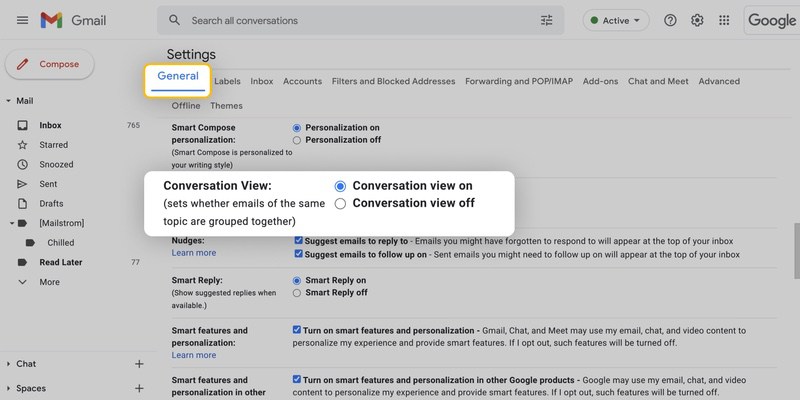
Task: Click the [Mailstrom] label icon
Action: click(x=22, y=223)
